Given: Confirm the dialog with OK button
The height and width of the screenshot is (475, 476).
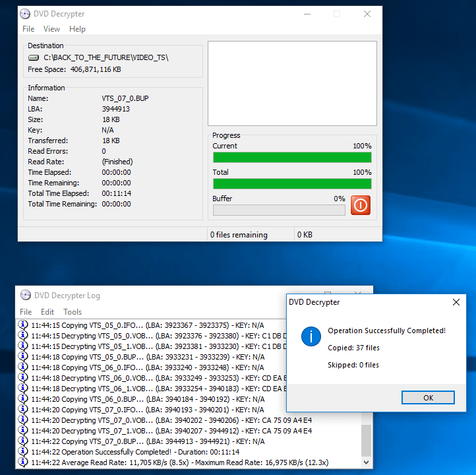Looking at the screenshot, I should point(428,398).
